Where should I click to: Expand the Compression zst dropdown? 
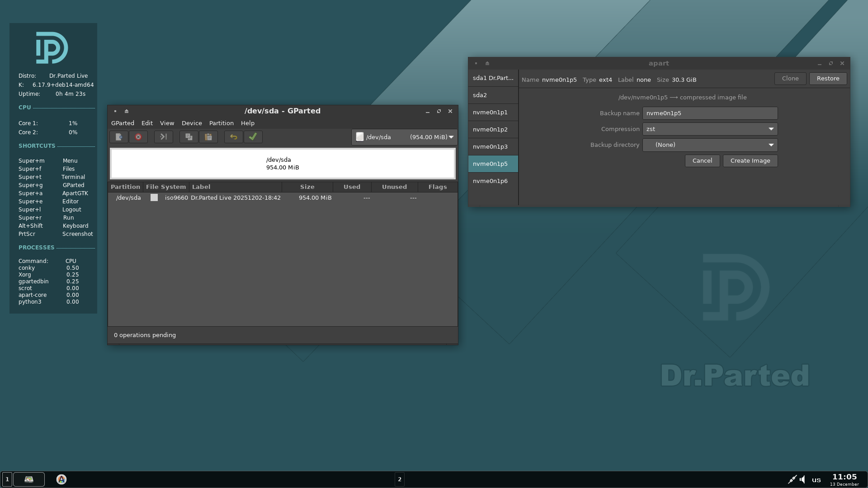click(x=710, y=129)
